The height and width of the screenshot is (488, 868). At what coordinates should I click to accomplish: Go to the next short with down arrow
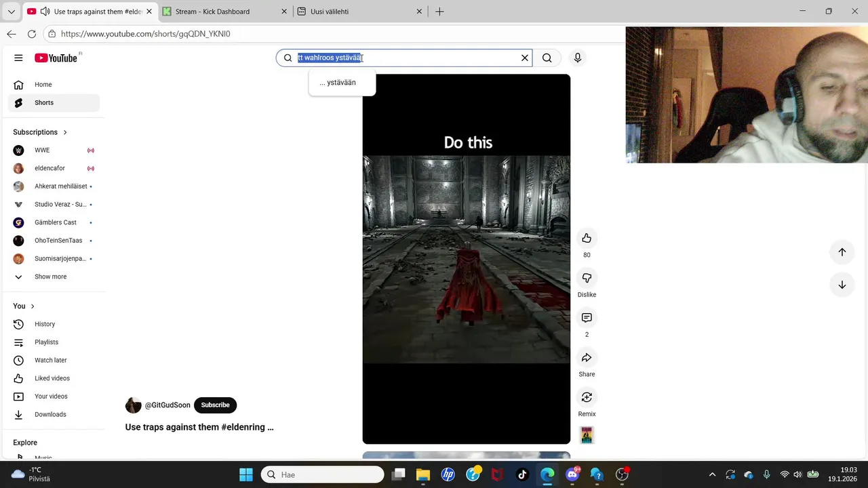(x=842, y=285)
